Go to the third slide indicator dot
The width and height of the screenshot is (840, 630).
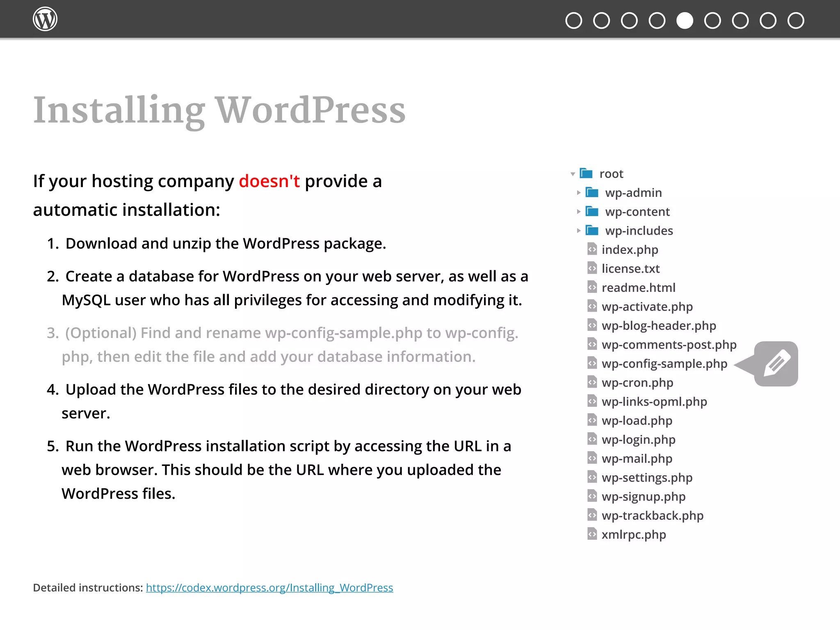pyautogui.click(x=629, y=21)
